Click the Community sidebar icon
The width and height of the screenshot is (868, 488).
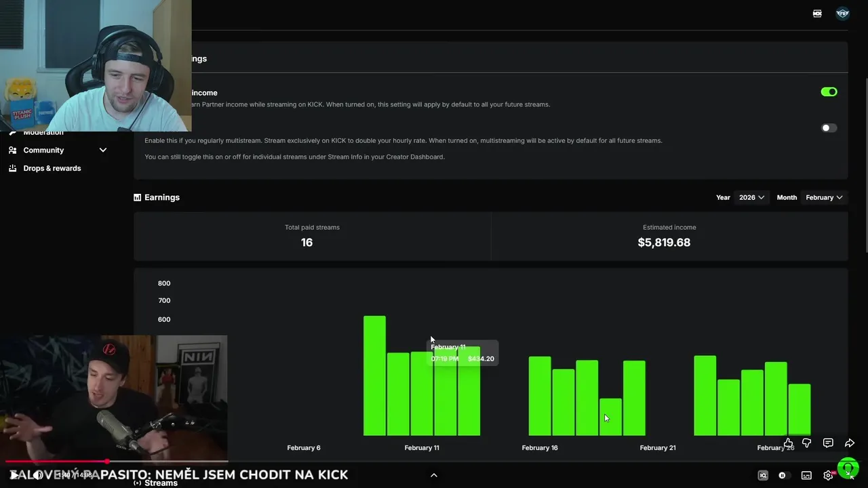click(12, 150)
